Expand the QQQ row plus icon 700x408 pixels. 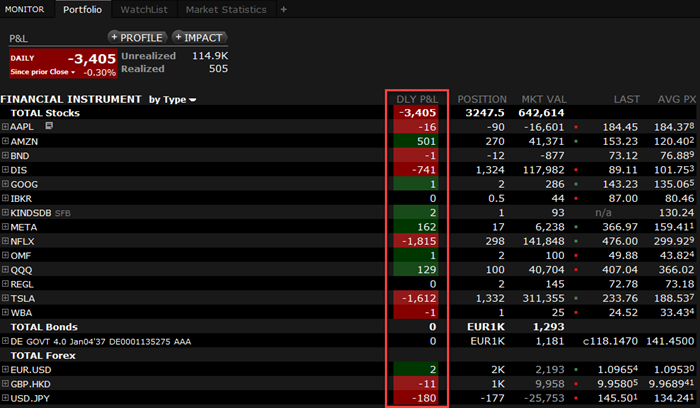coord(5,270)
